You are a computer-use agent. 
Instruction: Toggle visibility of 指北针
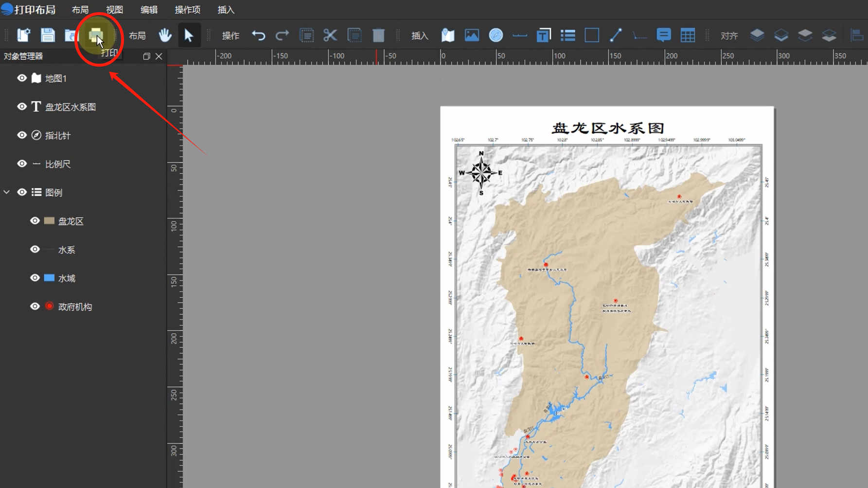[22, 135]
